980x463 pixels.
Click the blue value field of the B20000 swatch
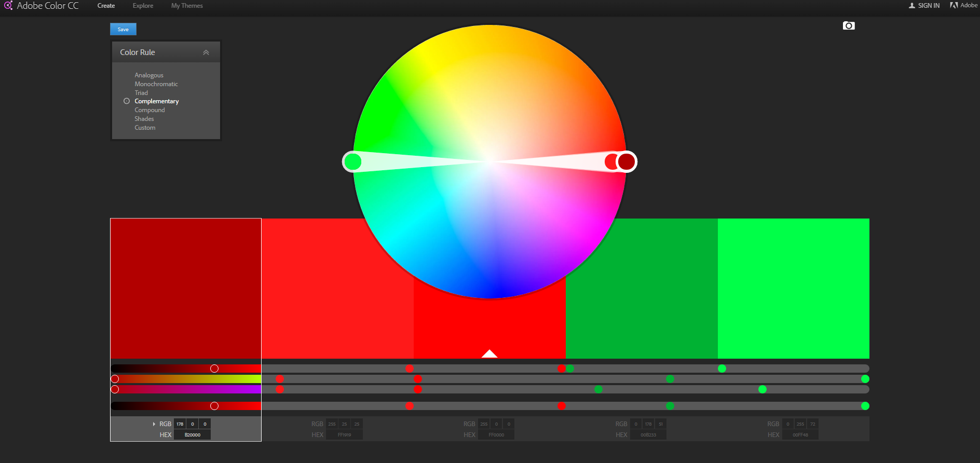[205, 424]
